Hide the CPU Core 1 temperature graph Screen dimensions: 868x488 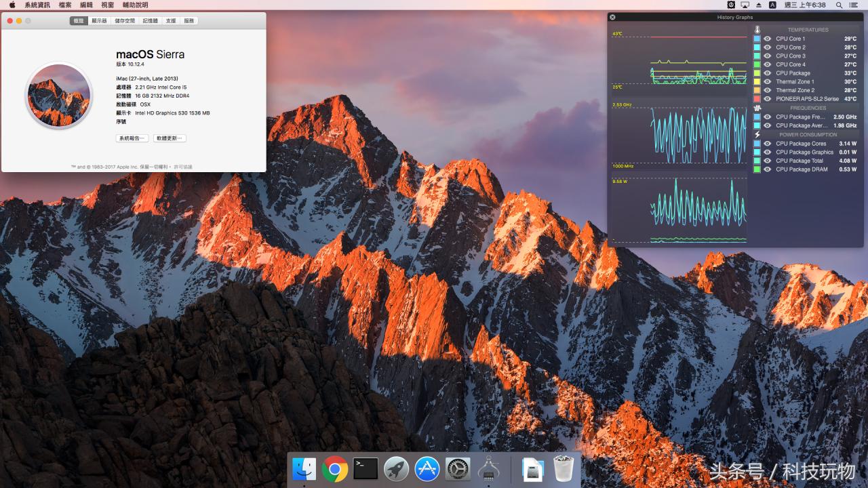[x=768, y=39]
